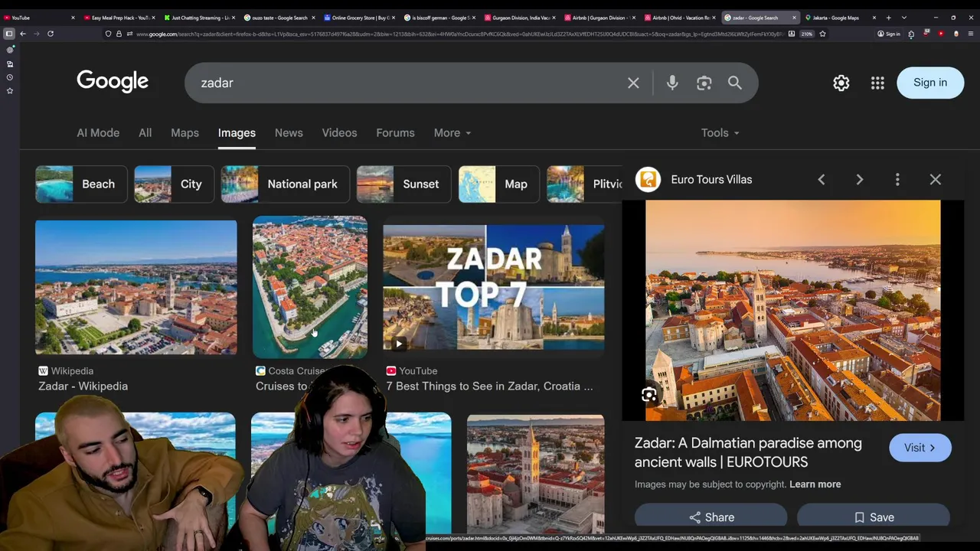Open a new tab with plus button
This screenshot has height=551, width=980.
888,18
